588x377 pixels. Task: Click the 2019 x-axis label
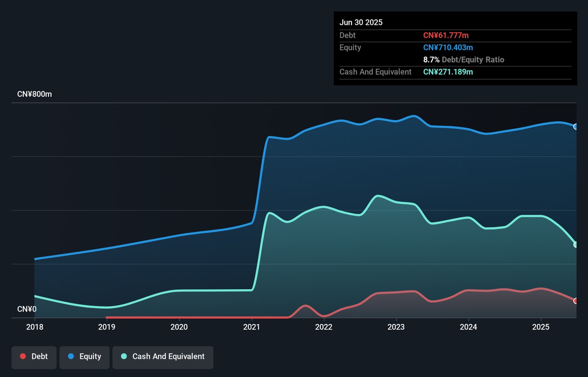[x=107, y=327]
